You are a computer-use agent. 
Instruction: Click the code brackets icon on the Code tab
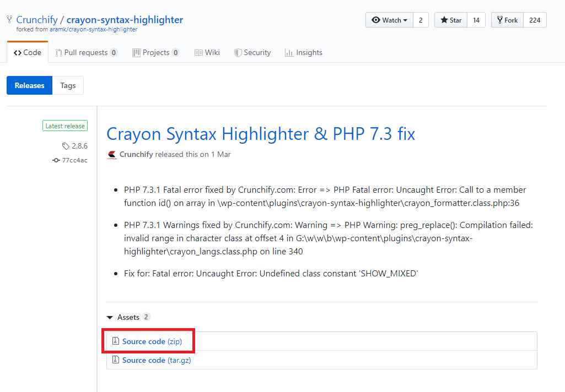(x=18, y=53)
